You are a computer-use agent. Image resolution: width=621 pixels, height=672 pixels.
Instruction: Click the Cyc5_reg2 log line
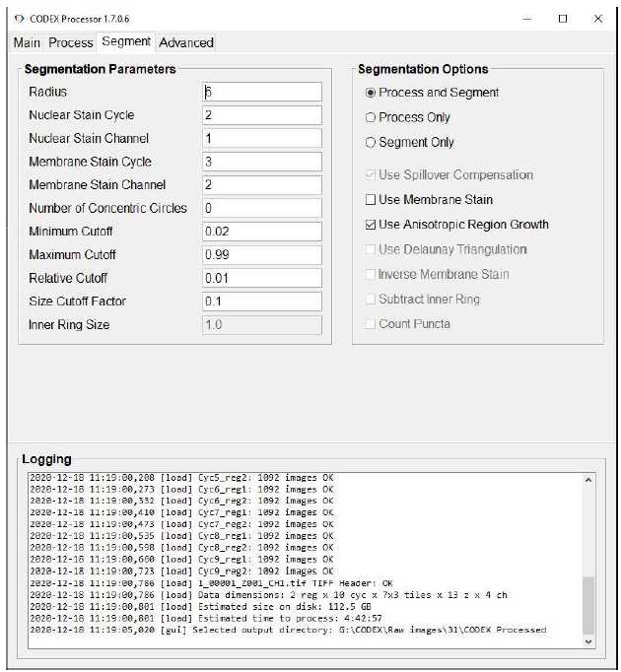(x=181, y=478)
